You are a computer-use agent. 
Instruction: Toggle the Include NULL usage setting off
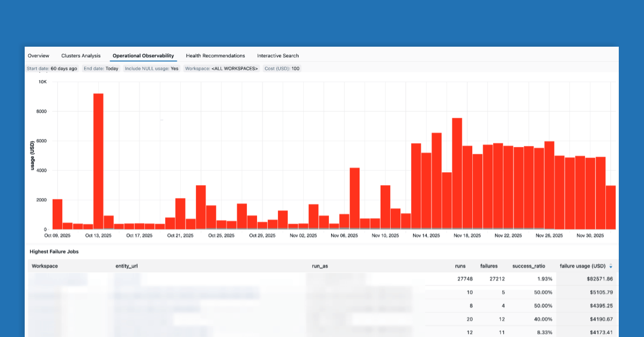(x=151, y=68)
